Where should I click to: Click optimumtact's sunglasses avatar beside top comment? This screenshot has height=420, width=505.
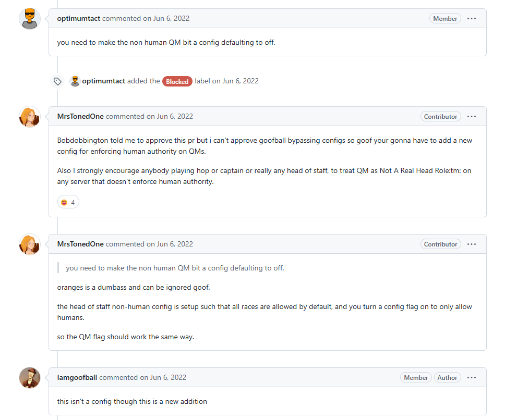(x=30, y=19)
